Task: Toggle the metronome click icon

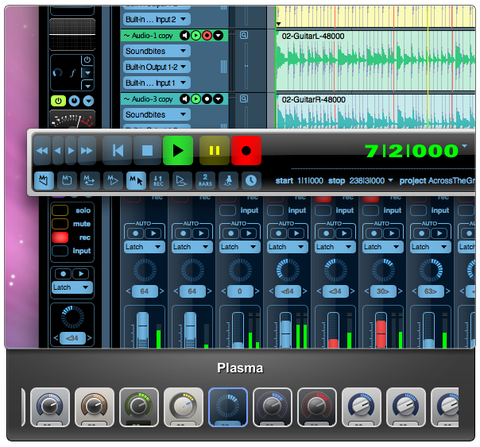Action: pos(228,181)
